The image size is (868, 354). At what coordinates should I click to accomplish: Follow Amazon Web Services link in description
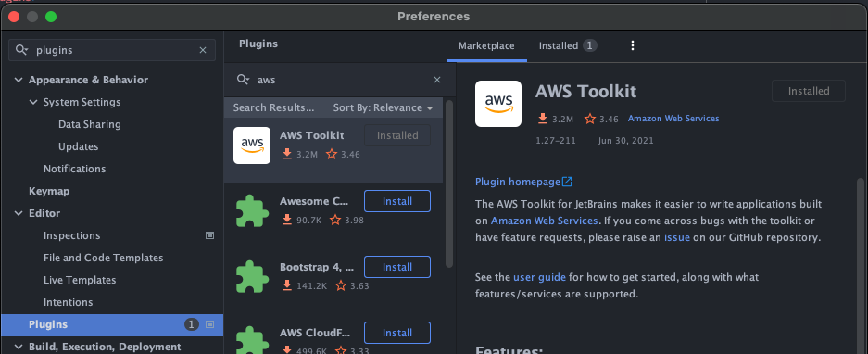544,221
